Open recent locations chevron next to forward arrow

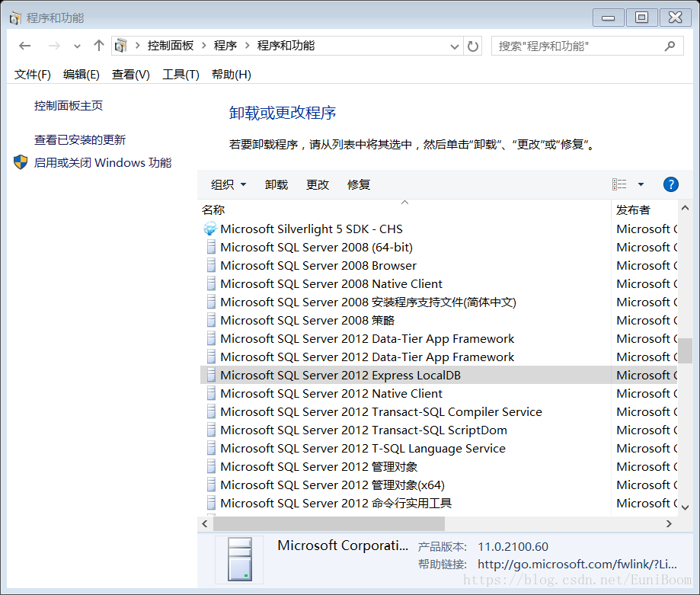click(x=77, y=46)
